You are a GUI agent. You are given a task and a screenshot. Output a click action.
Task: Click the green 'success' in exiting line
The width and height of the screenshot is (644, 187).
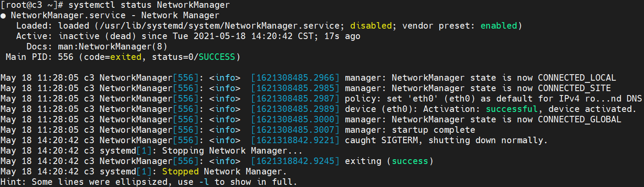tap(410, 161)
